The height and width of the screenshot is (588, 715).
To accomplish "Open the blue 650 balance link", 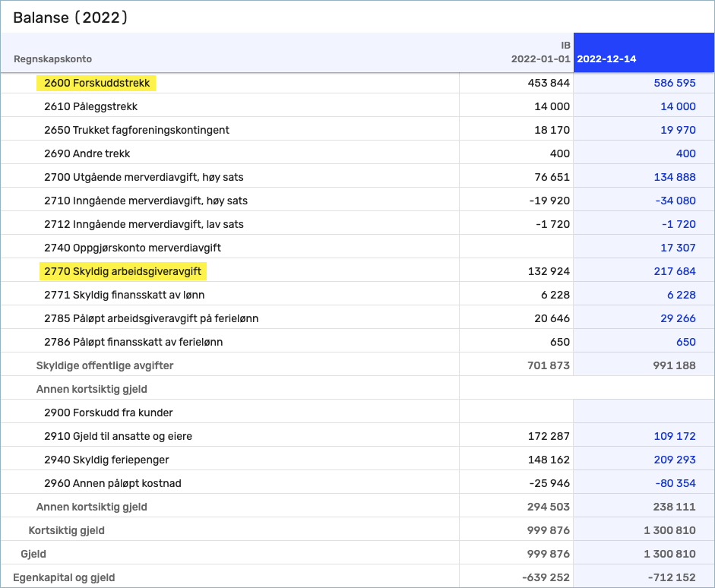I will 686,343.
